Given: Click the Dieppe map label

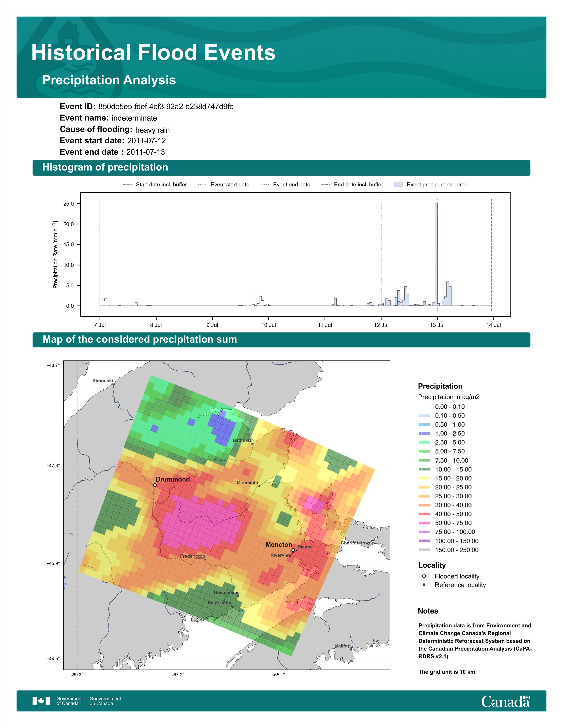Looking at the screenshot, I should click(x=305, y=547).
